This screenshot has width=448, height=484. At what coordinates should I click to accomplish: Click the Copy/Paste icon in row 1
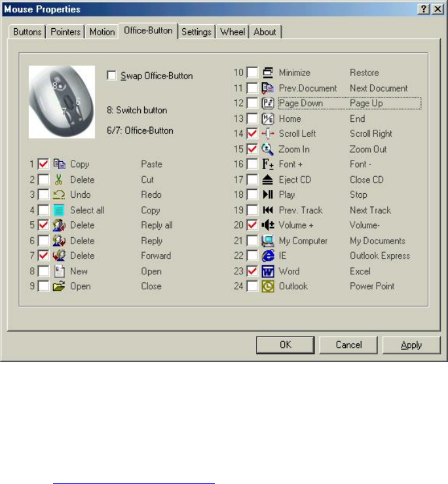coord(59,164)
